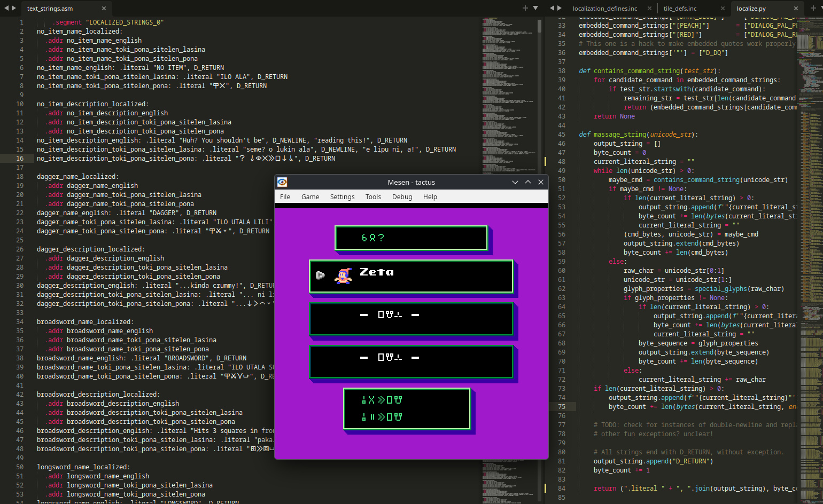The height and width of the screenshot is (504, 823).
Task: Click left pane's next-tab arrow
Action: [14, 8]
